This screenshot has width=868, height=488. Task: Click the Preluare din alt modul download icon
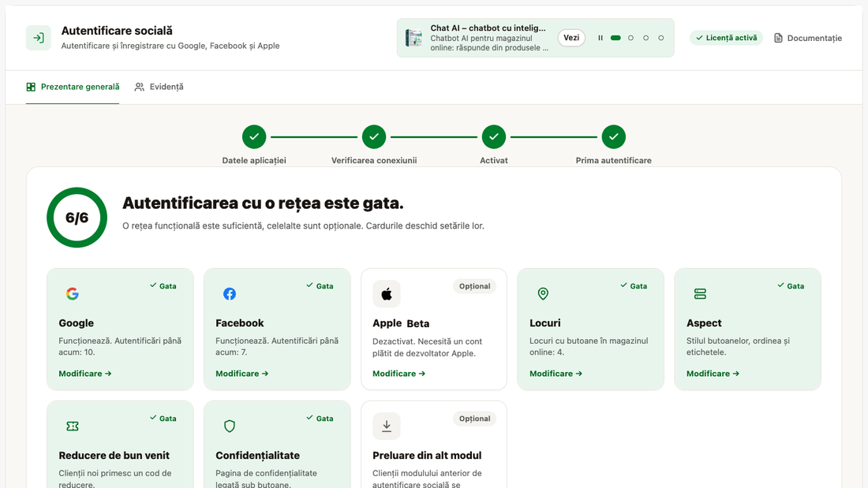tap(387, 426)
